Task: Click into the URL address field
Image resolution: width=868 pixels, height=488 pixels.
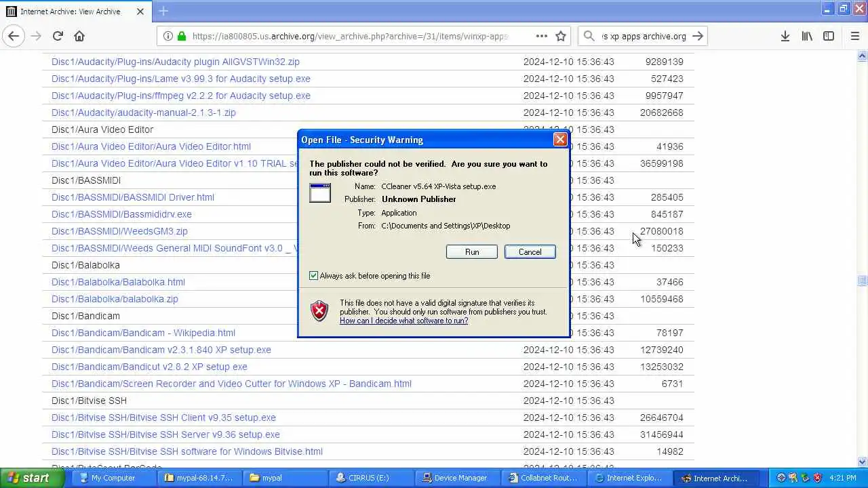Action: (351, 37)
